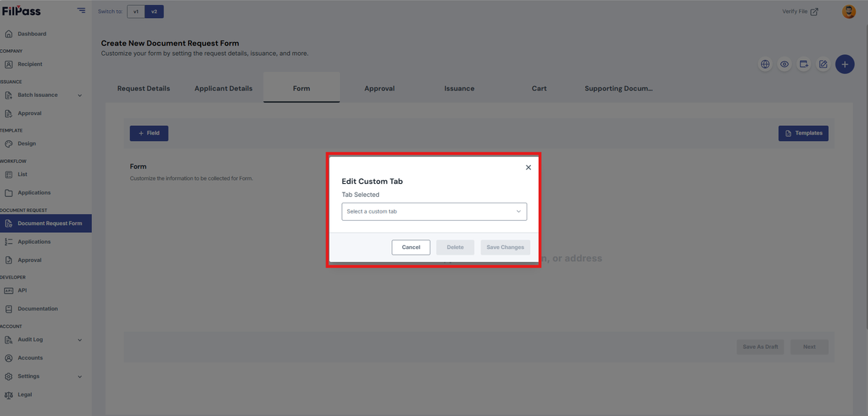This screenshot has height=416, width=868.
Task: Open the Dashboard home icon
Action: tap(9, 34)
